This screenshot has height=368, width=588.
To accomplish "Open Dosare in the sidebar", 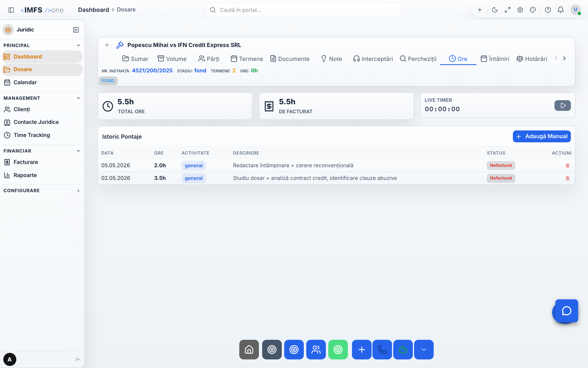I will click(x=42, y=69).
